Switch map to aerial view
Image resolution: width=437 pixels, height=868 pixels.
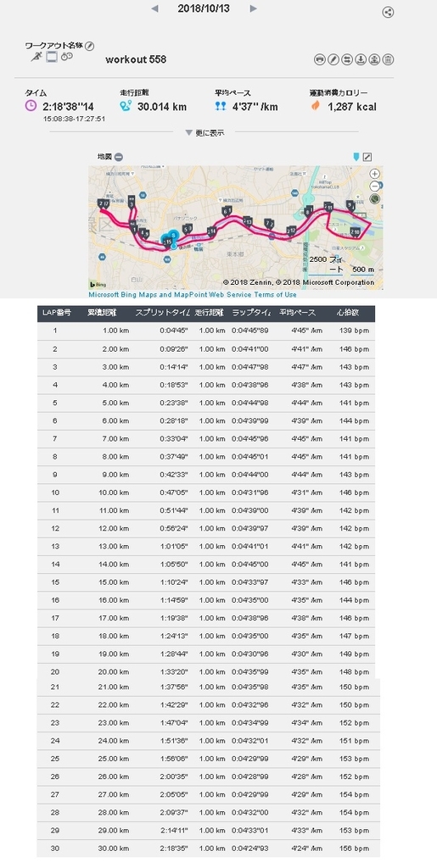point(375,198)
